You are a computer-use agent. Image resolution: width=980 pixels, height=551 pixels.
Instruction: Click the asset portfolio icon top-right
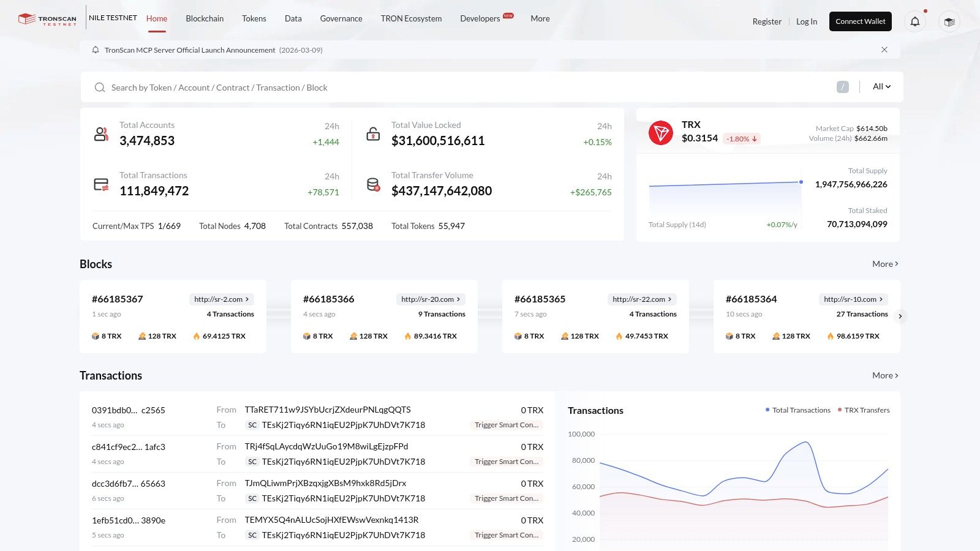(949, 21)
